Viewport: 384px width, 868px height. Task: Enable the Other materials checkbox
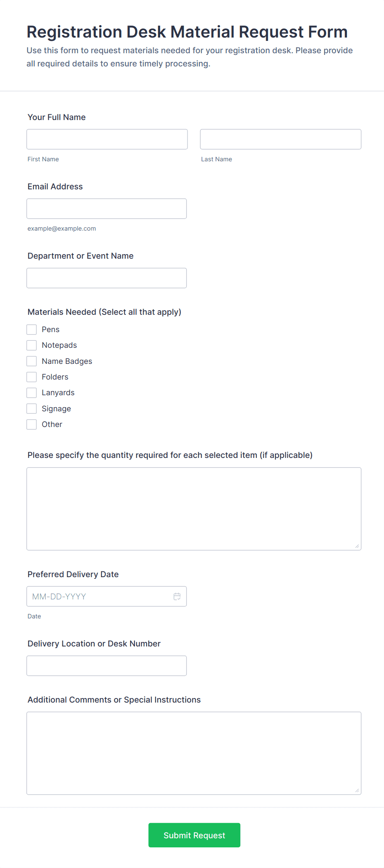tap(31, 424)
